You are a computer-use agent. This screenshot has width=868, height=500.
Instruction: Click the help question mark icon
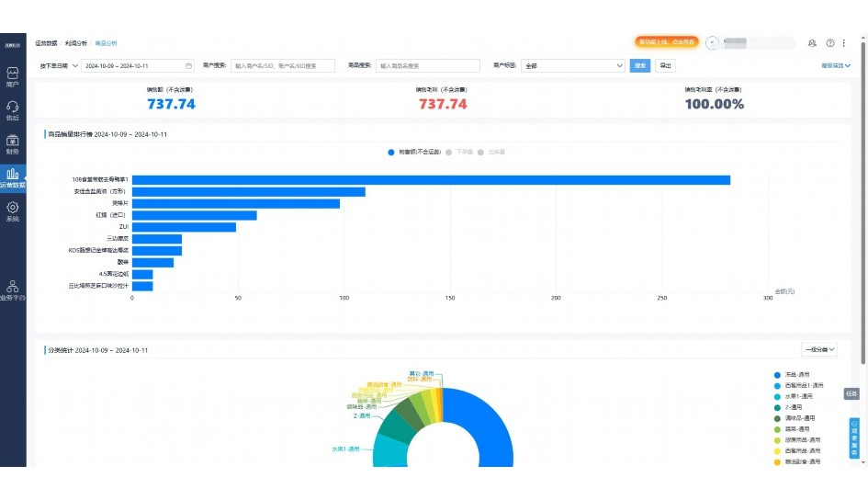coord(830,43)
